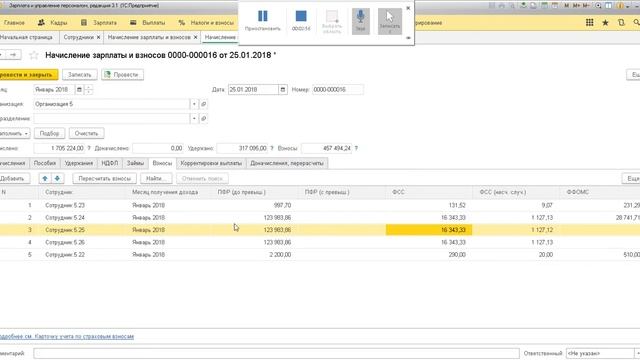Click the Номер field 0000-000016
The height and width of the screenshot is (360, 640).
338,89
